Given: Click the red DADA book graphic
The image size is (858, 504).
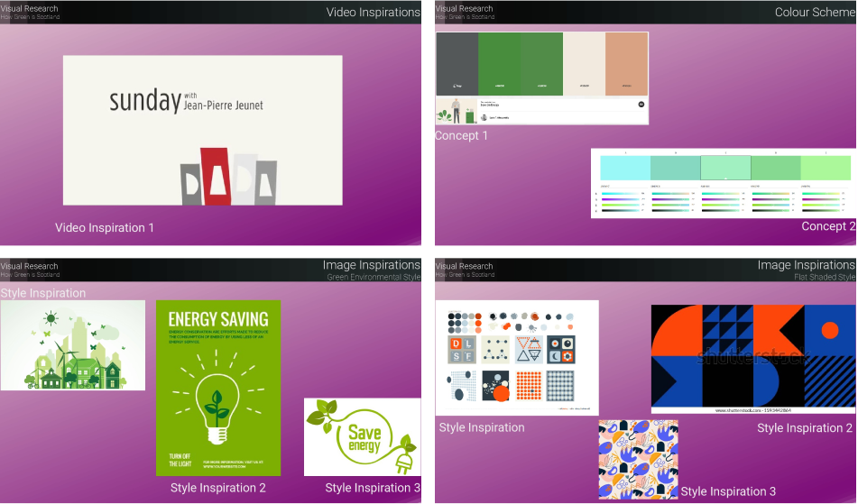Looking at the screenshot, I should pyautogui.click(x=215, y=176).
